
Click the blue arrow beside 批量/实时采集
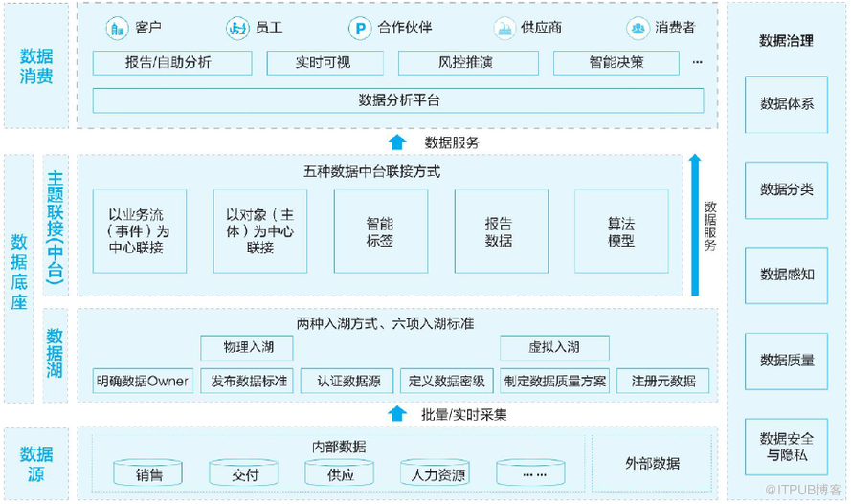(397, 414)
